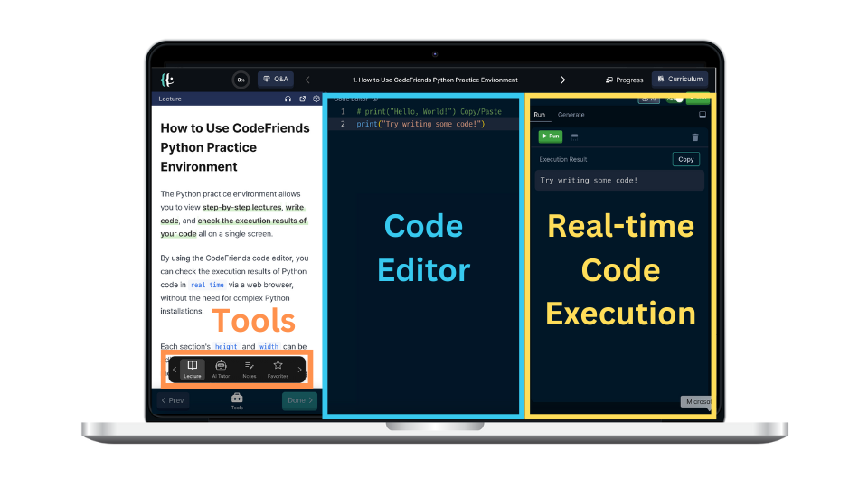Click left arrow in the tools popup
Image resolution: width=868 pixels, height=488 pixels.
175,370
